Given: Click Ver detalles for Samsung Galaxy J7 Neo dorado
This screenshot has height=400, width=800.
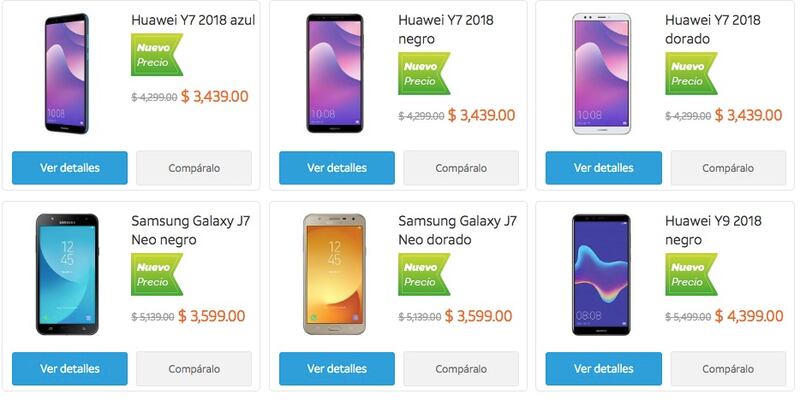Looking at the screenshot, I should (x=337, y=368).
